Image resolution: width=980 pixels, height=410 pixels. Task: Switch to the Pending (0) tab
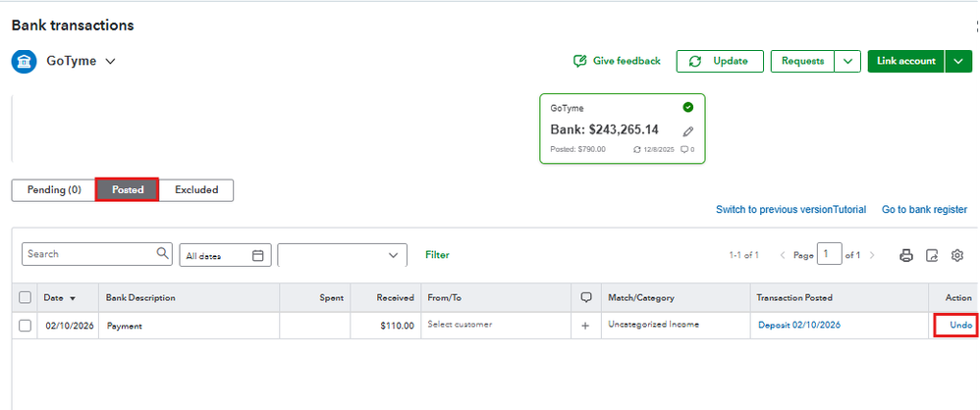click(53, 189)
